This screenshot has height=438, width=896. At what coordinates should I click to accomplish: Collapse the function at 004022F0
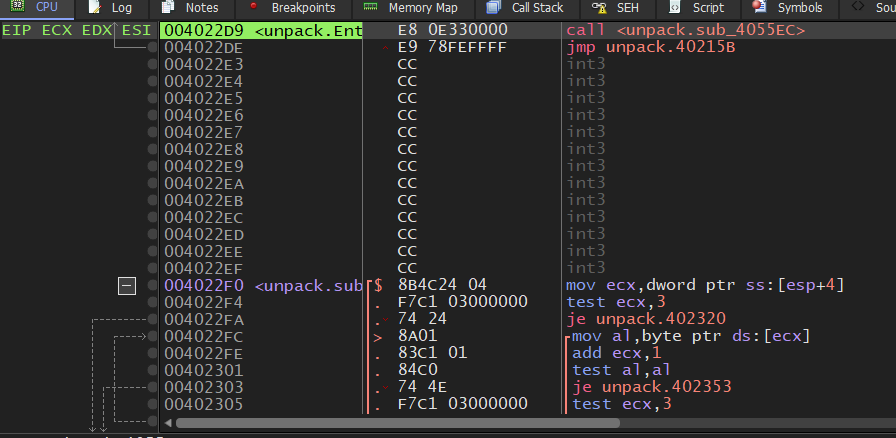tap(127, 286)
